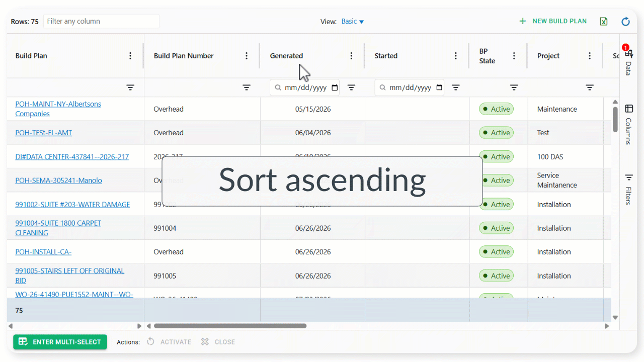Click the BP State filter icon
Screen dimensions: 644x362
pos(514,87)
